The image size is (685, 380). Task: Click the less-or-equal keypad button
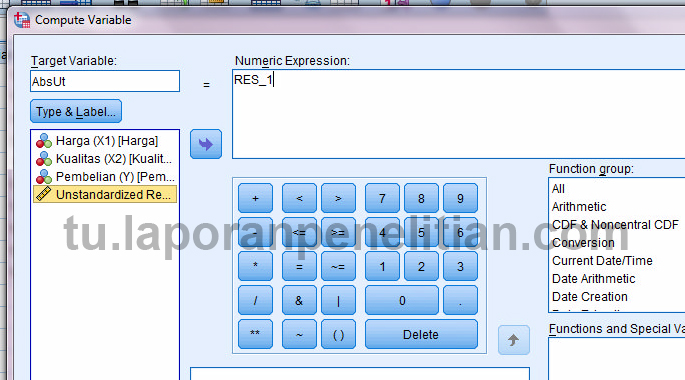(299, 232)
